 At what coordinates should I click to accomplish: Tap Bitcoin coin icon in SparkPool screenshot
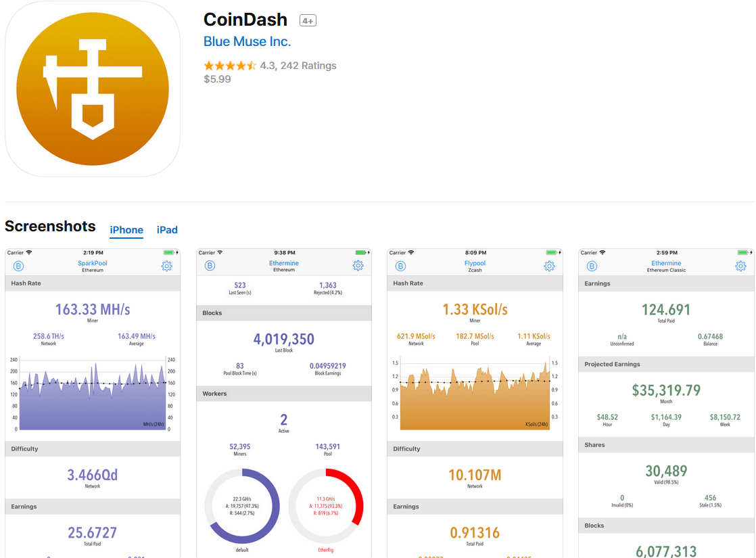click(19, 266)
